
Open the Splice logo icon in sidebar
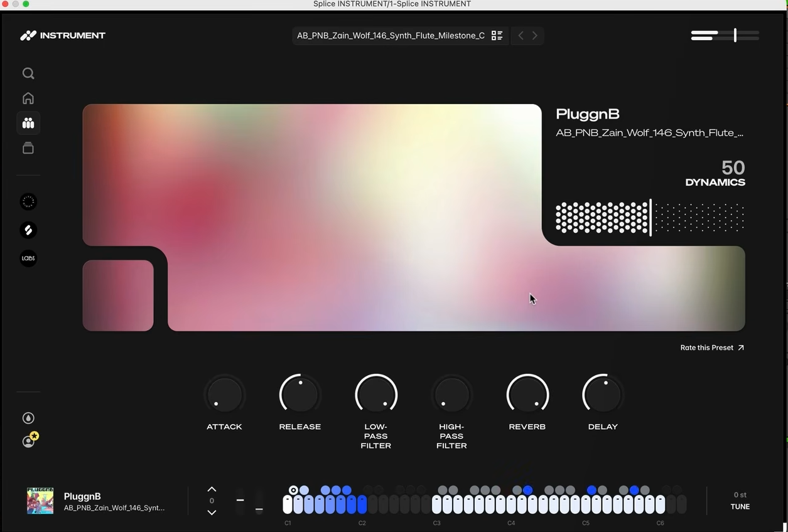point(28,230)
